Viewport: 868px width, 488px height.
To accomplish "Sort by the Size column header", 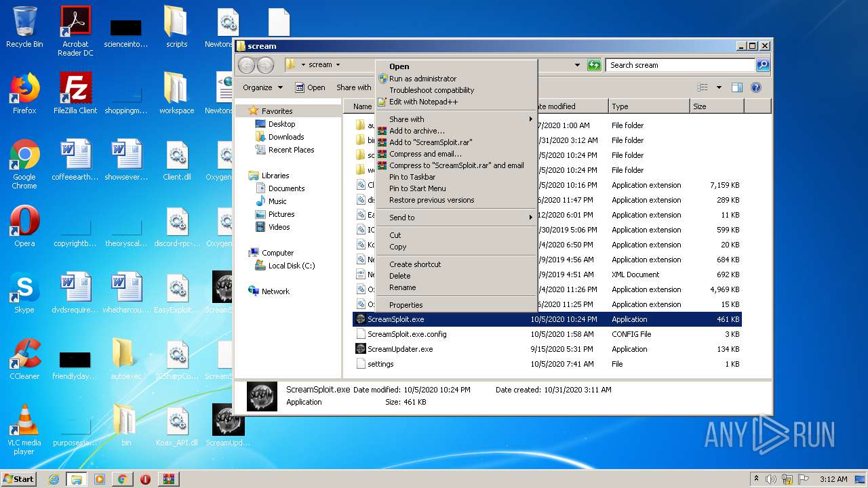I will (716, 106).
